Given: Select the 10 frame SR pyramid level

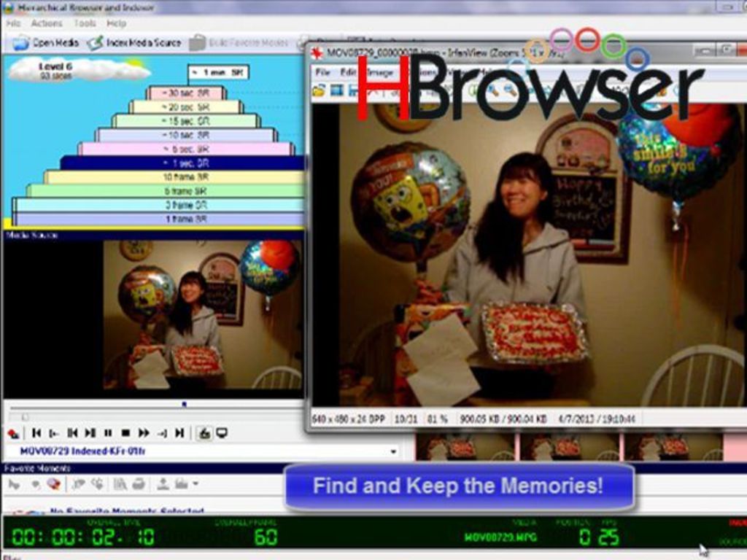Looking at the screenshot, I should (x=174, y=177).
